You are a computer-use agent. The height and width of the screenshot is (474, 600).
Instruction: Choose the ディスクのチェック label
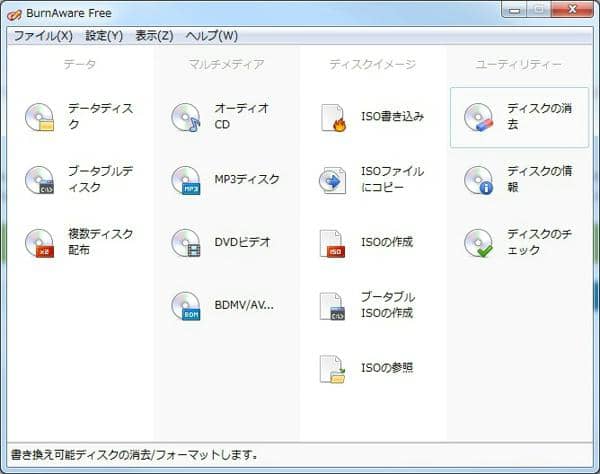pos(540,242)
